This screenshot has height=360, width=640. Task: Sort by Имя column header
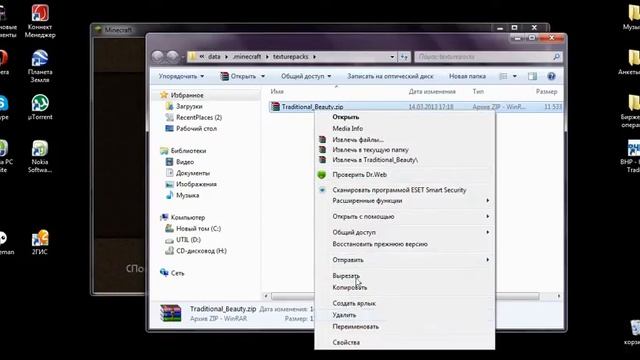tap(277, 92)
